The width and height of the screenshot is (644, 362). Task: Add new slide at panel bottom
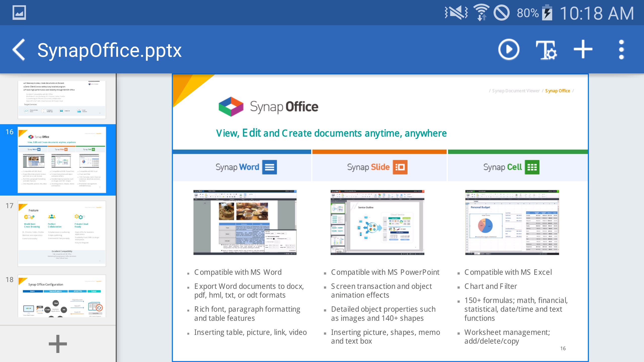point(58,344)
